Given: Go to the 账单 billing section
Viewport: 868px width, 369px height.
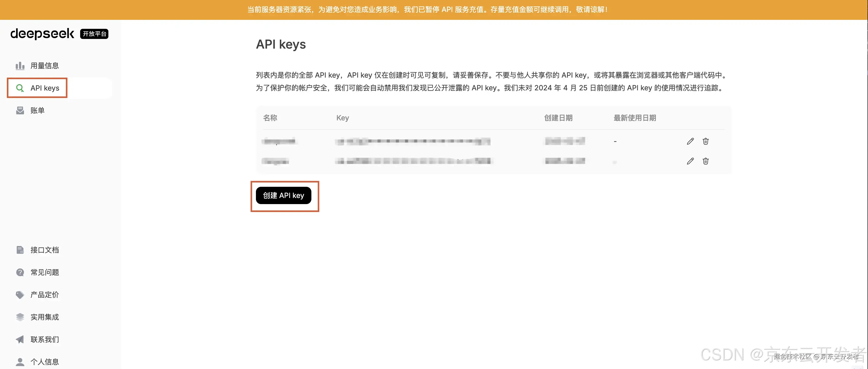Looking at the screenshot, I should click(x=37, y=110).
